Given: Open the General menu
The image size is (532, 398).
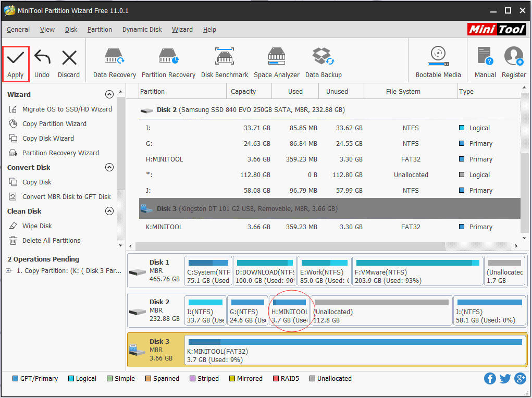Looking at the screenshot, I should [18, 30].
